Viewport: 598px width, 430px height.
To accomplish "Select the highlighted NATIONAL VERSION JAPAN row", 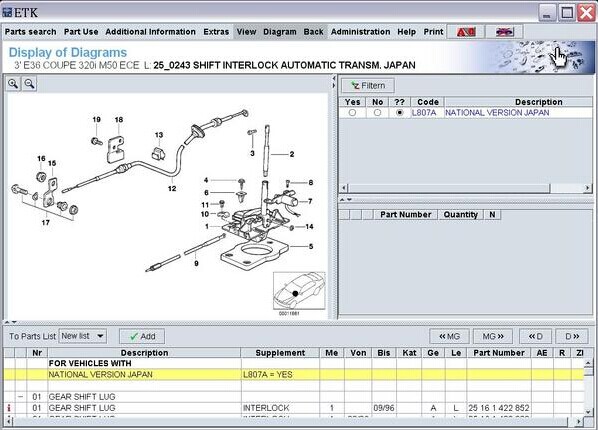I will [294, 375].
